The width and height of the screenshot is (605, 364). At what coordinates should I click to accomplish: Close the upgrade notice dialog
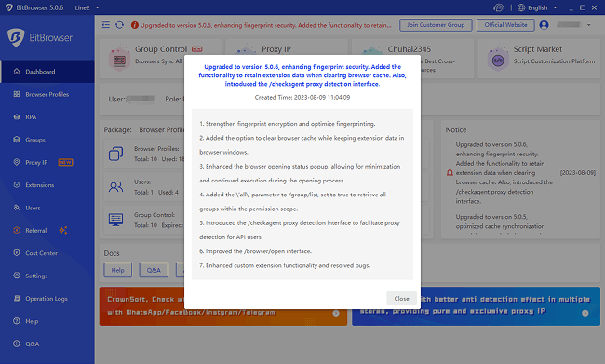(401, 299)
